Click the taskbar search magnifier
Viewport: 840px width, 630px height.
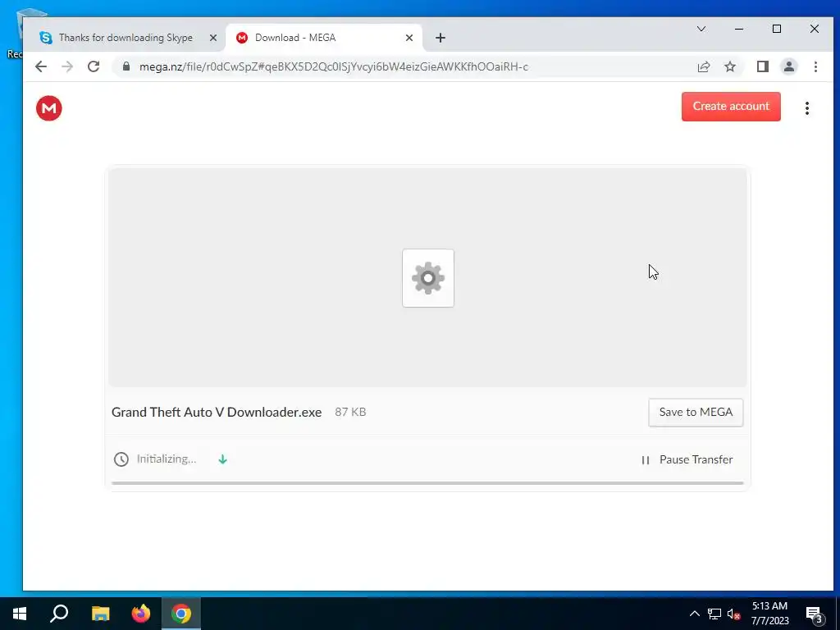(59, 614)
